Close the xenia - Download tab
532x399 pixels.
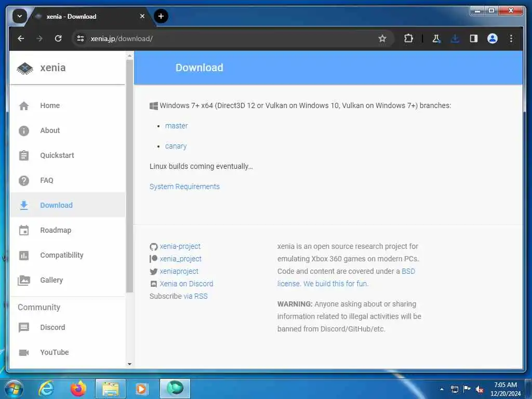142,16
